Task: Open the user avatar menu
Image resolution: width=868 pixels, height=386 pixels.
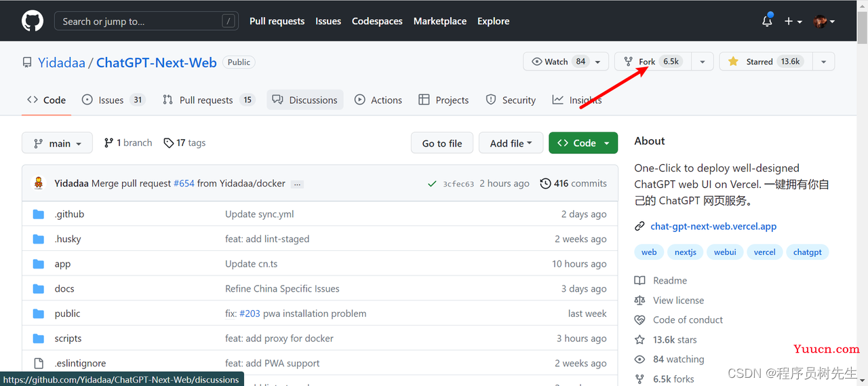Action: [x=824, y=21]
